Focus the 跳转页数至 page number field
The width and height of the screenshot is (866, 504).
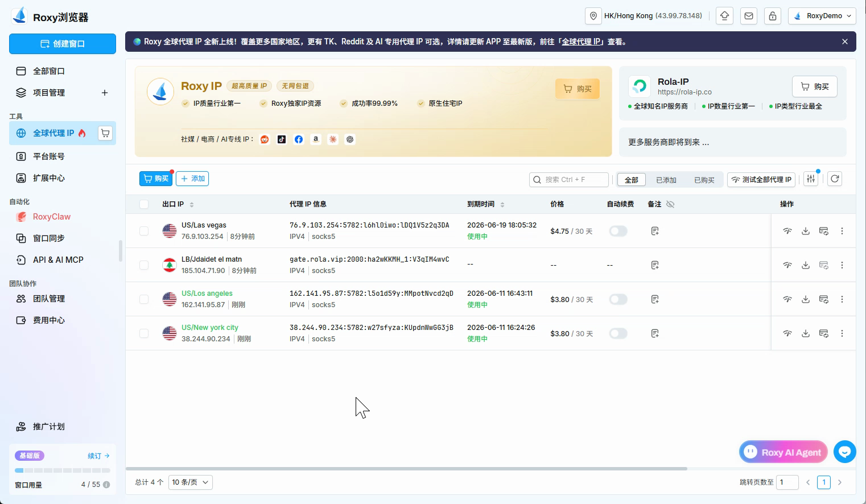pos(787,482)
